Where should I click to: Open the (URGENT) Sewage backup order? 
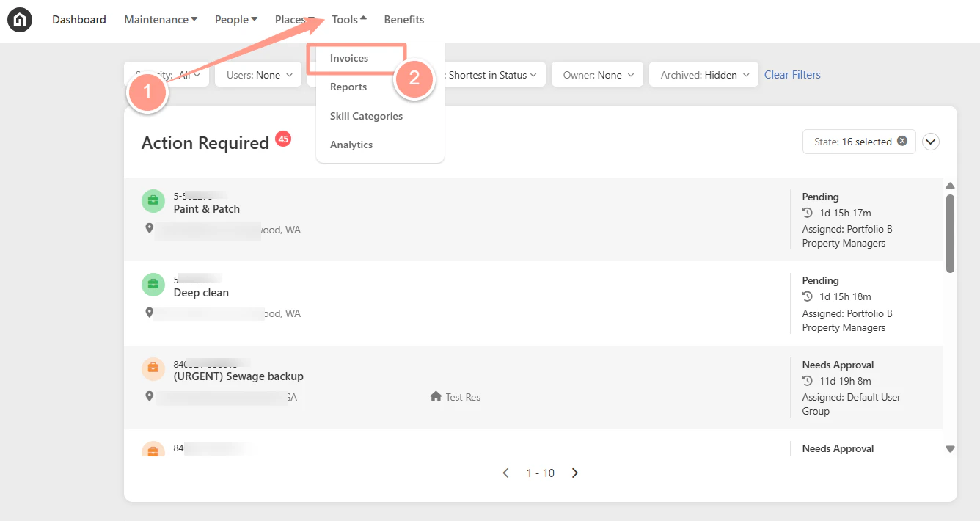(238, 376)
